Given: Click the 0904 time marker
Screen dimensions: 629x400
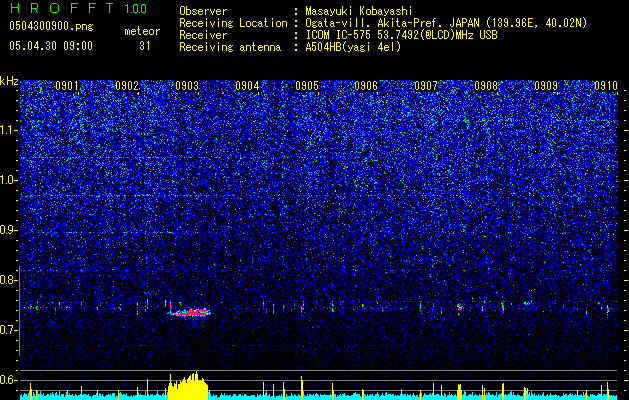Looking at the screenshot, I should (247, 86).
